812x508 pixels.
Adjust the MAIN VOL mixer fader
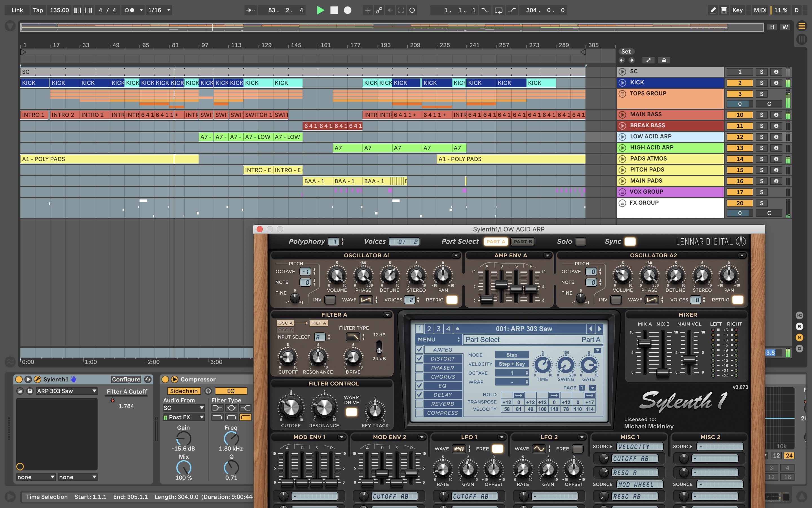point(689,360)
